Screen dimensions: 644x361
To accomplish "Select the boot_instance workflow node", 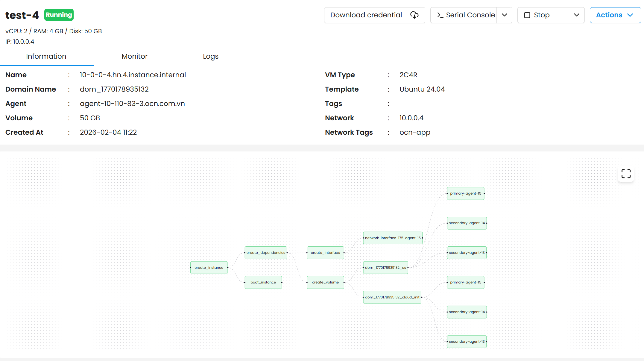I will [263, 282].
